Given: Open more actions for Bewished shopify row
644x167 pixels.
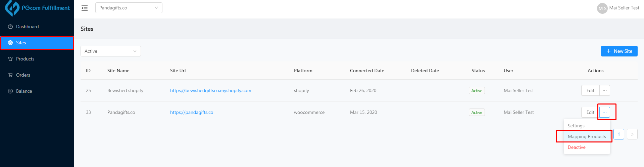Looking at the screenshot, I should pos(604,90).
